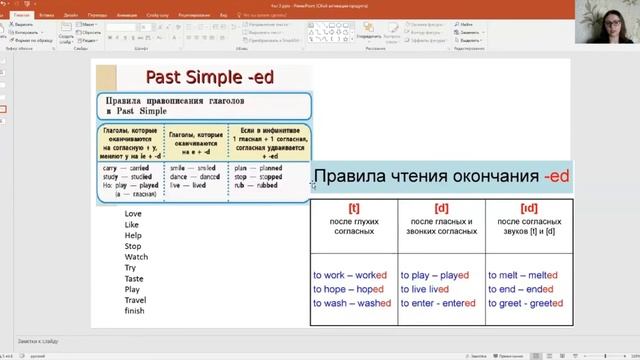This screenshot has width=640, height=360.
Task: Open the Рецензирование ribbon tab
Action: coord(194,15)
